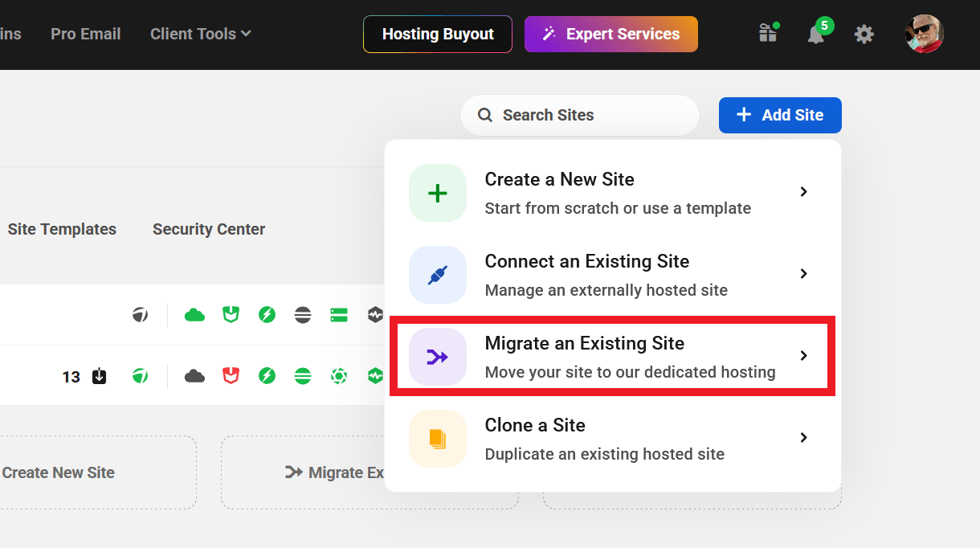Switch to the Security Center tab
This screenshot has height=548, width=980.
pyautogui.click(x=209, y=229)
